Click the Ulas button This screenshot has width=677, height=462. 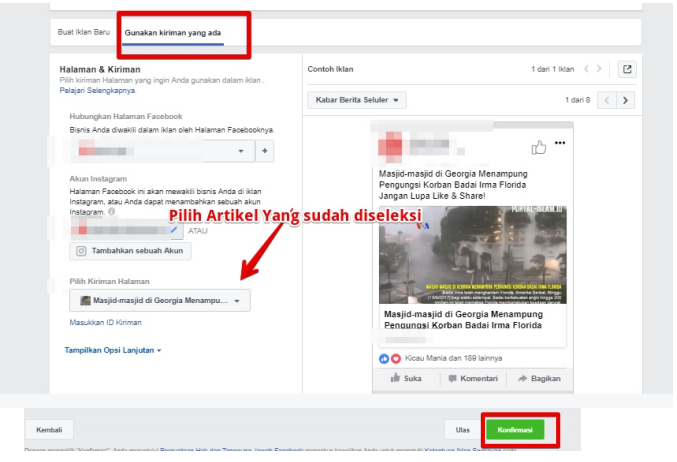462,430
